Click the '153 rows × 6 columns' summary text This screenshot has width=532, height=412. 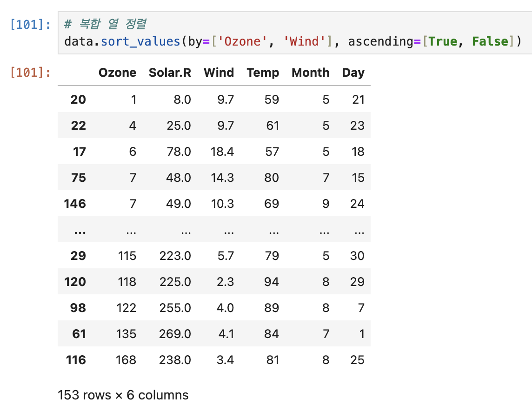pos(123,395)
